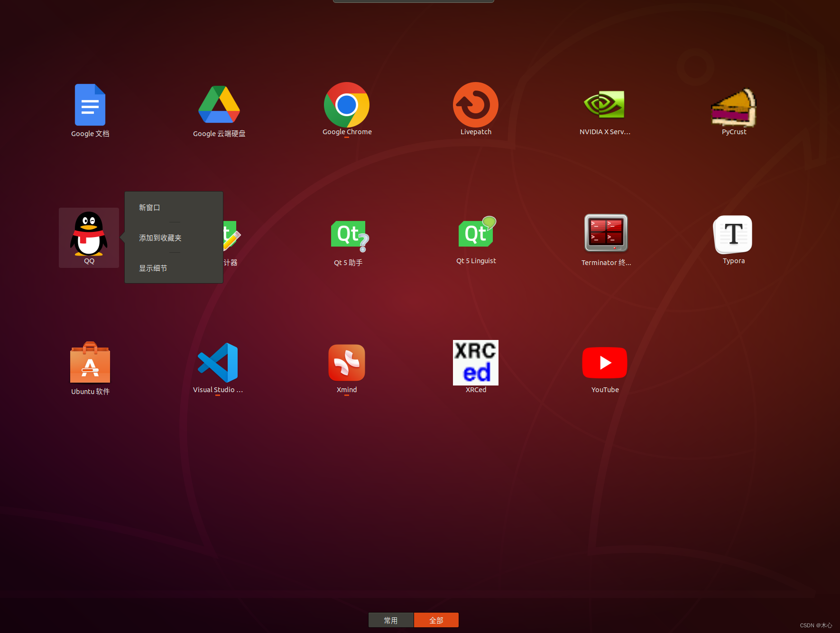Launch the Livepatch application
The image size is (840, 633).
point(476,105)
